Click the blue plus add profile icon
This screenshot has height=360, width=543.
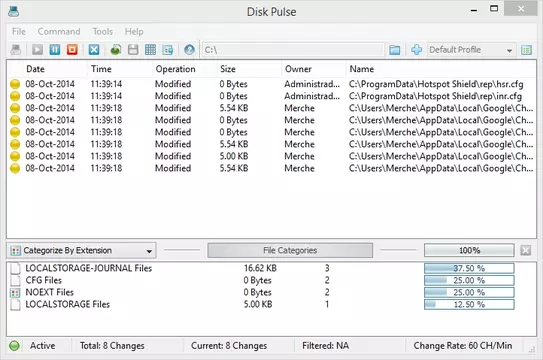(x=416, y=50)
